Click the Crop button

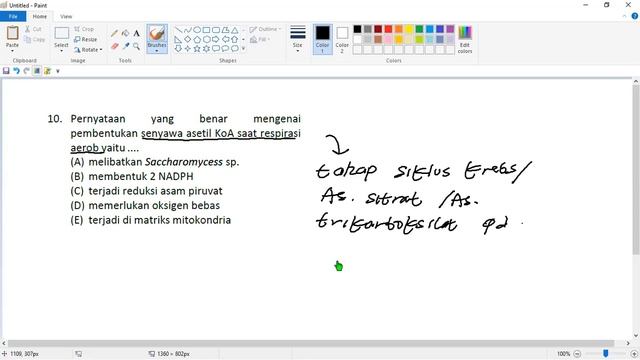coord(84,29)
